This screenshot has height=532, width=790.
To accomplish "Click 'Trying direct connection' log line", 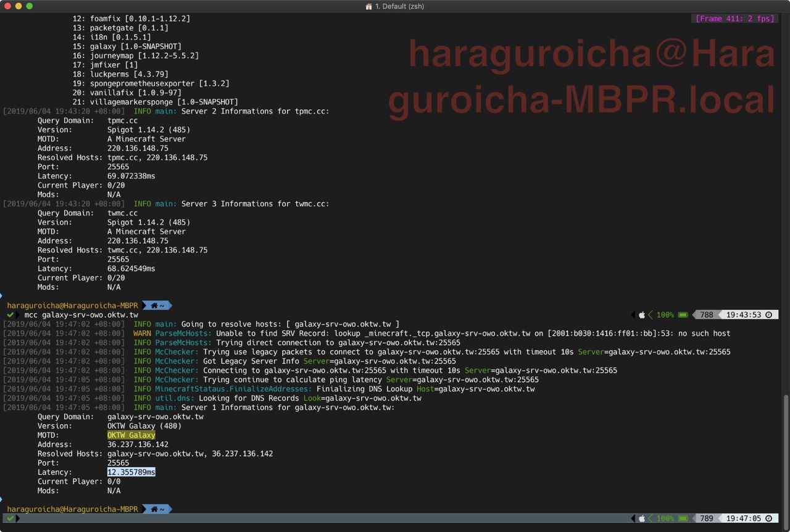I will pyautogui.click(x=232, y=343).
